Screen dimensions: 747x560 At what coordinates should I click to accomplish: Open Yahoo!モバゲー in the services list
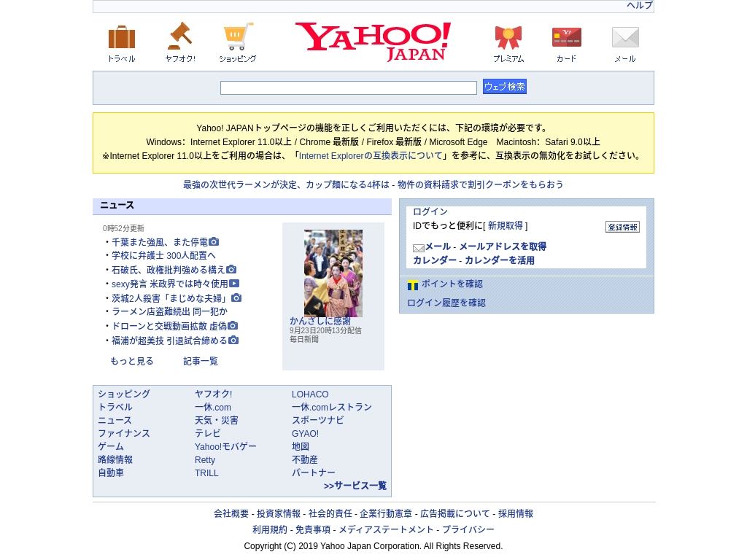pyautogui.click(x=225, y=446)
